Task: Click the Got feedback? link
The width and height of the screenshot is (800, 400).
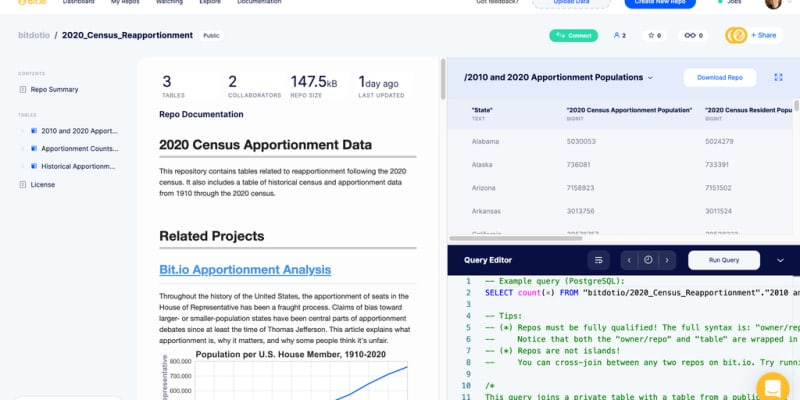Action: 497,2
